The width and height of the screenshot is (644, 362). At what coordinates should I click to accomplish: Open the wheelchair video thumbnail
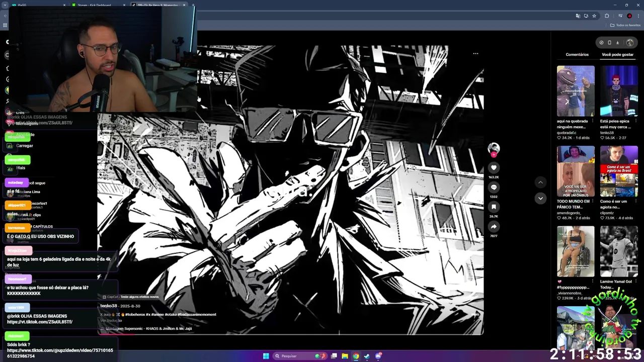(576, 251)
